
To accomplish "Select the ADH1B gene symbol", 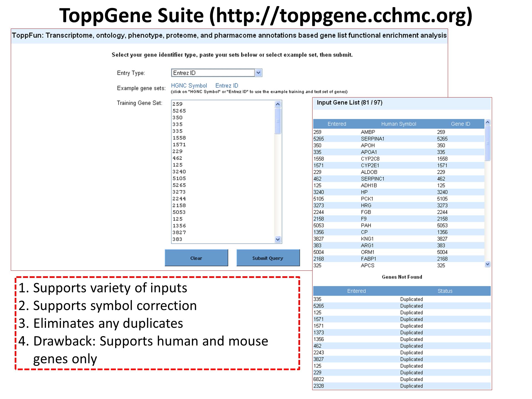I will [369, 185].
